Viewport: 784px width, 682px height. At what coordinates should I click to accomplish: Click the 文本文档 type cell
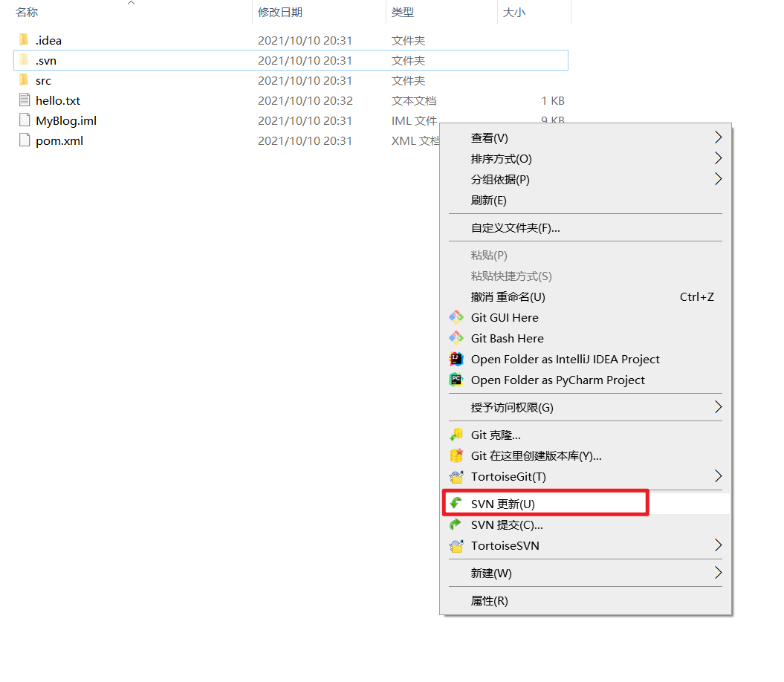(x=414, y=100)
